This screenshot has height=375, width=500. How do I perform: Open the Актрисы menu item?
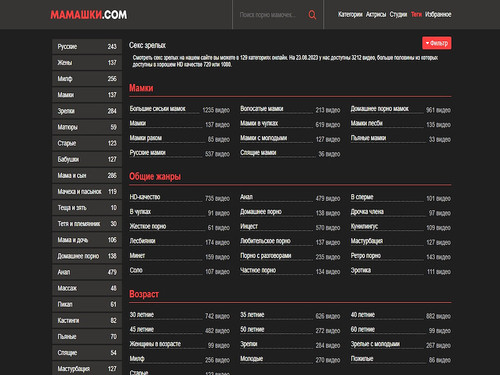point(376,14)
